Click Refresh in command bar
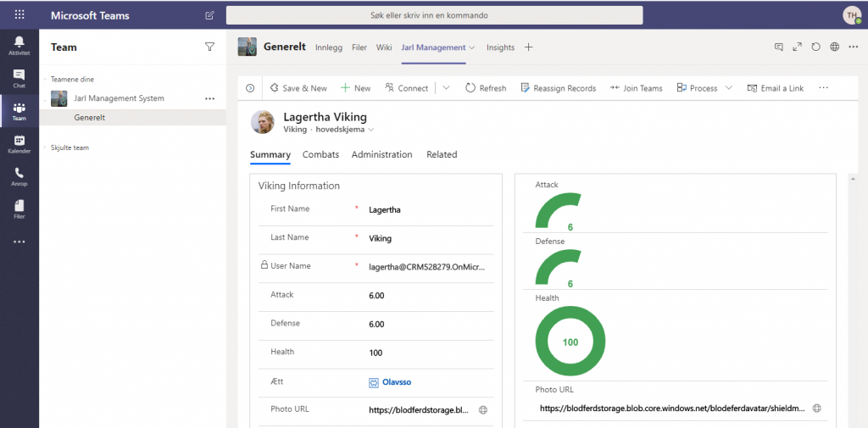Viewport: 868px width, 428px height. (x=486, y=88)
